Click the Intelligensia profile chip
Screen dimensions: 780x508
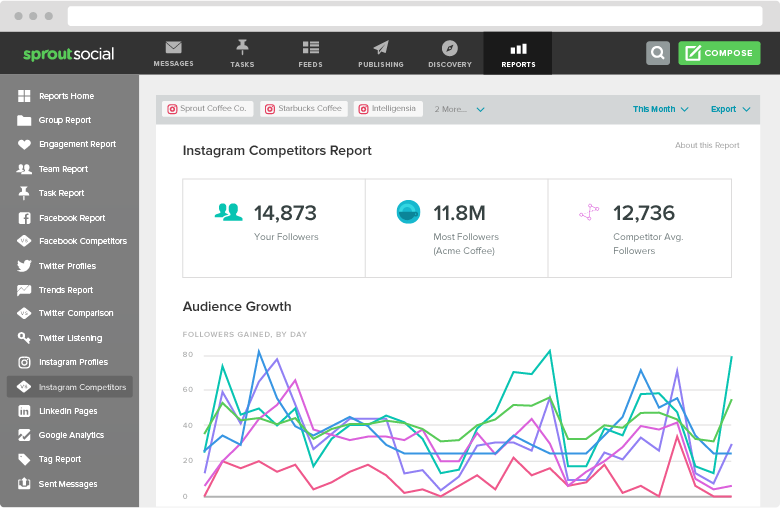tap(388, 108)
